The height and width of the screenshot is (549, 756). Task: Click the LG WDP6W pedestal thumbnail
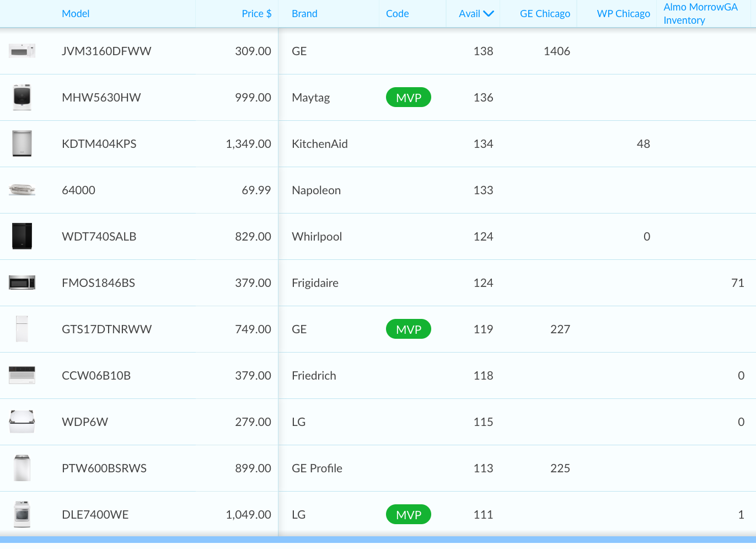pyautogui.click(x=22, y=422)
